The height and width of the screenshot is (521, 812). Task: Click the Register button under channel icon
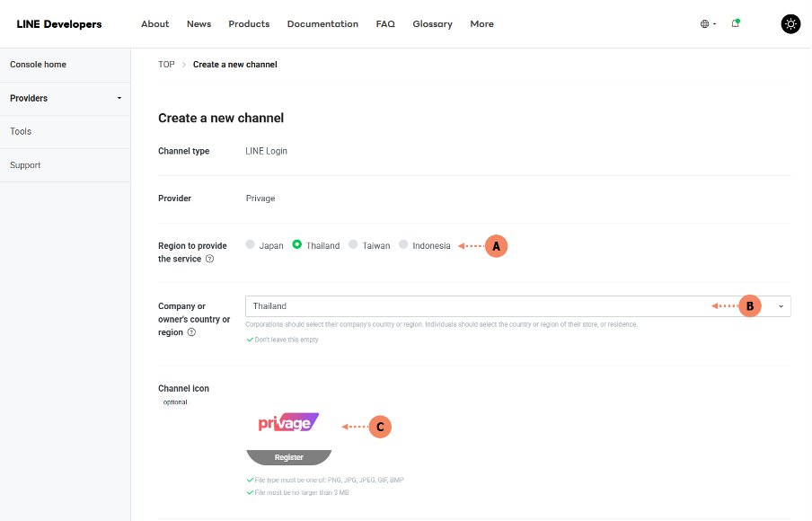[x=289, y=457]
